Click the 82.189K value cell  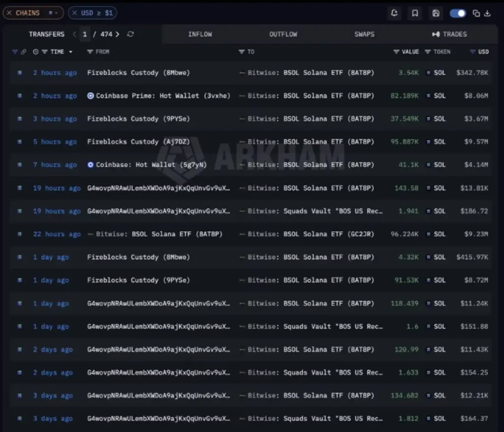pos(405,96)
